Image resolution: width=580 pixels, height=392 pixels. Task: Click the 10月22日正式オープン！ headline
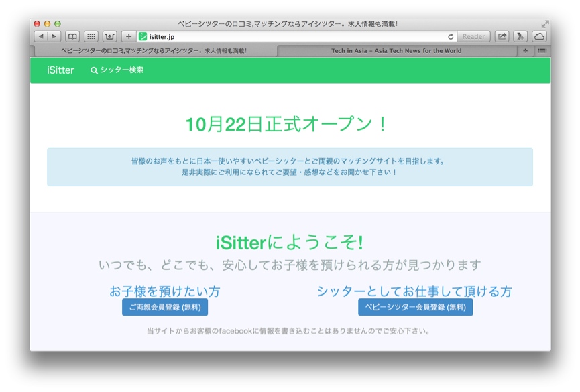pyautogui.click(x=287, y=124)
